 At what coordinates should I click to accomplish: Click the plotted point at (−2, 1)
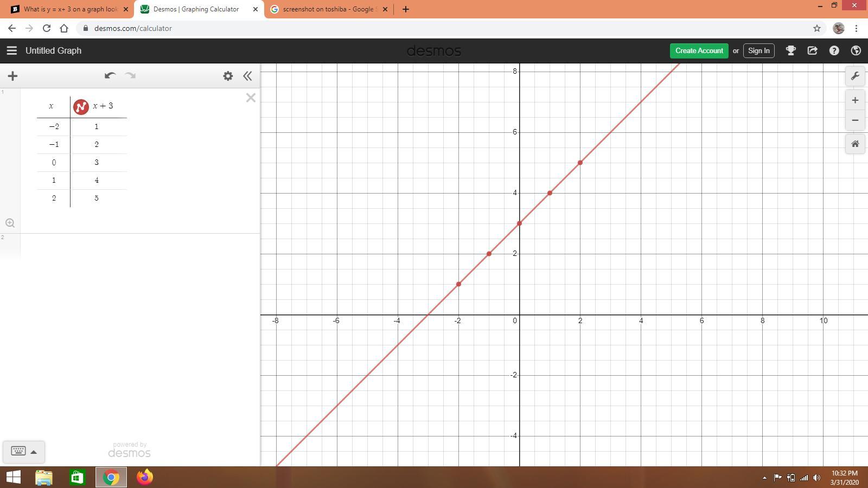pyautogui.click(x=458, y=284)
